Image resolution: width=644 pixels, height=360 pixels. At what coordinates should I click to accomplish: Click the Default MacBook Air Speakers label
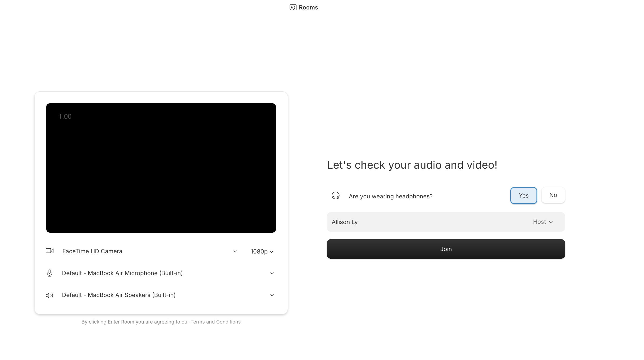119,295
